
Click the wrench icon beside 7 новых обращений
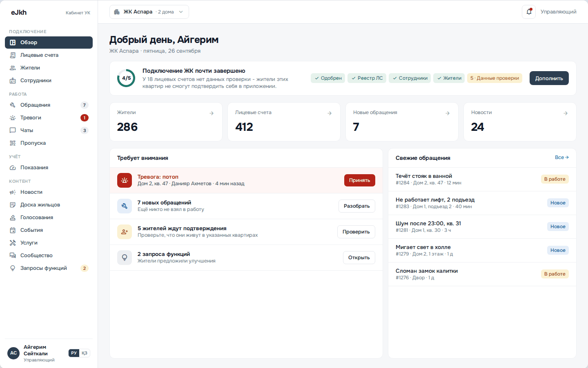125,206
